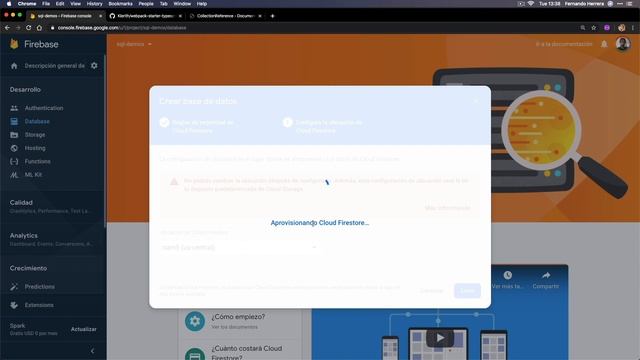Click the browser home icon
Screen dimensions: 640x360
[x=39, y=28]
